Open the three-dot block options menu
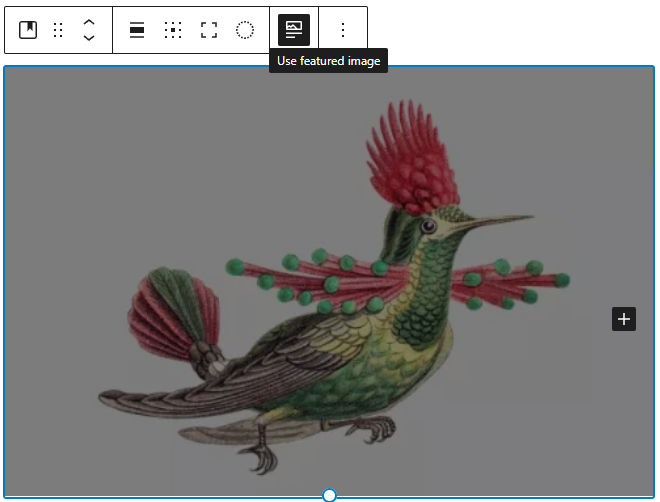This screenshot has width=660, height=502. click(343, 30)
